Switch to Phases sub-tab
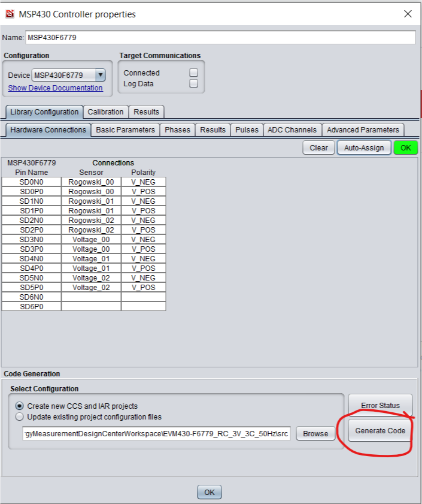This screenshot has height=504, width=422. click(177, 130)
